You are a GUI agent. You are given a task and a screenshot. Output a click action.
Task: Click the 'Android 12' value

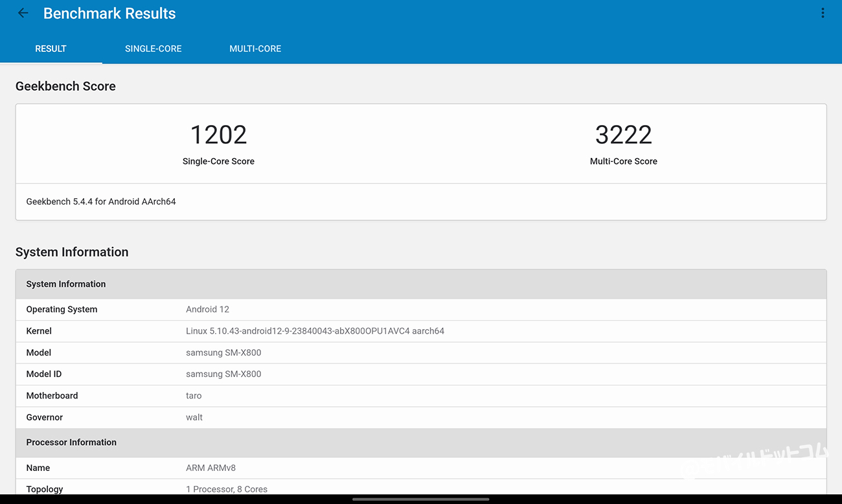[207, 309]
